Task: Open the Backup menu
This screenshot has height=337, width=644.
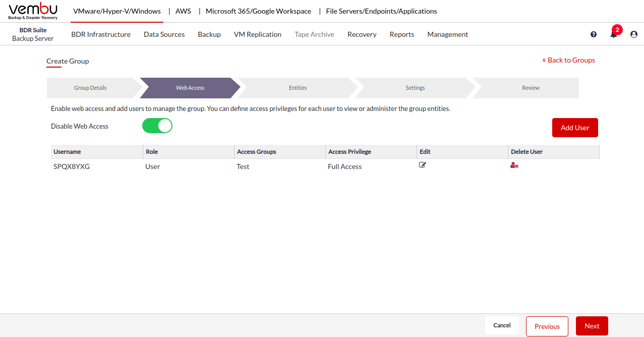Action: coord(209,34)
